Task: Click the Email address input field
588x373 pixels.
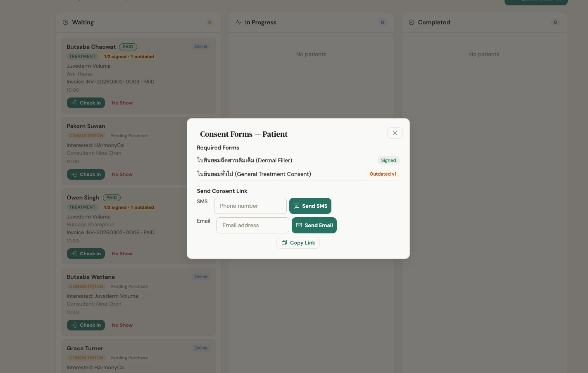Action: coord(252,225)
